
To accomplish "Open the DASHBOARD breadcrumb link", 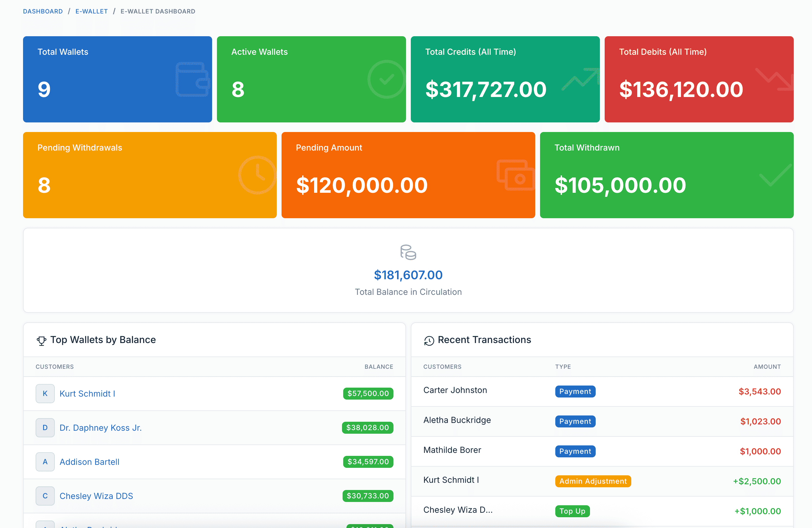I will tap(43, 11).
